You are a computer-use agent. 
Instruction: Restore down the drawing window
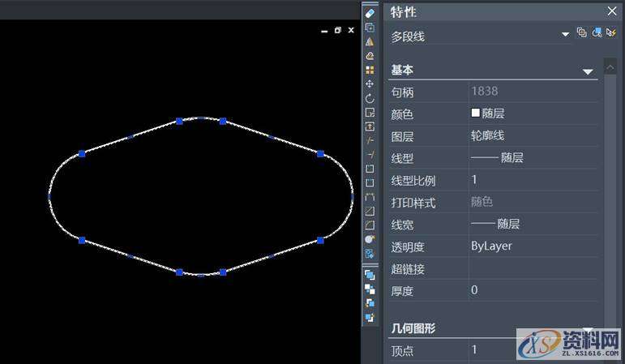point(337,30)
